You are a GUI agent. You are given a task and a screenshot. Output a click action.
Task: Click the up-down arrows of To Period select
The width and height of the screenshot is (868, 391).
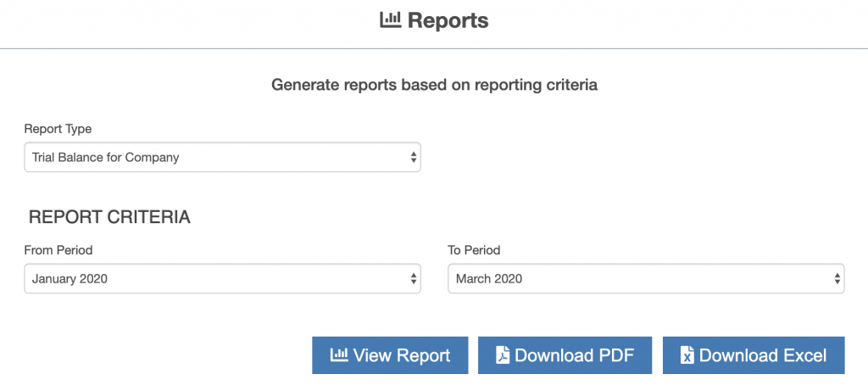tap(837, 278)
